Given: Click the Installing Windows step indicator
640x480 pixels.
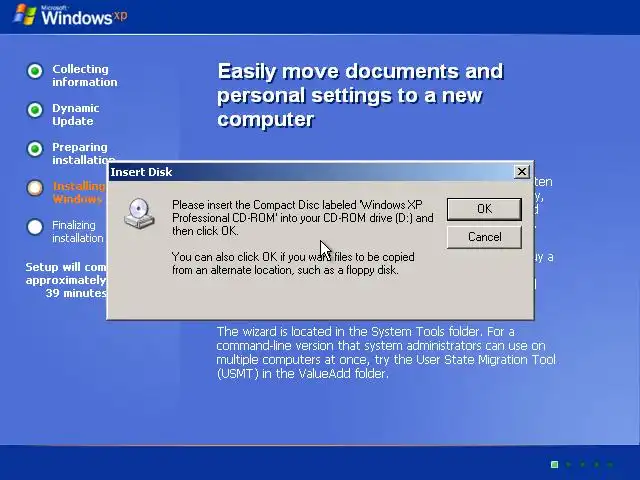Looking at the screenshot, I should (35, 188).
